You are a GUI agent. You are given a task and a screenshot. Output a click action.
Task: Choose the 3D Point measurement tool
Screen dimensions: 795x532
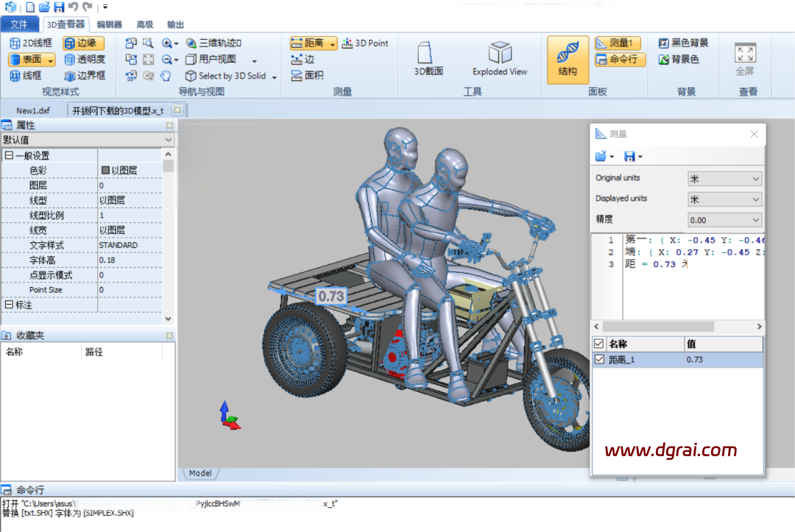click(x=366, y=43)
